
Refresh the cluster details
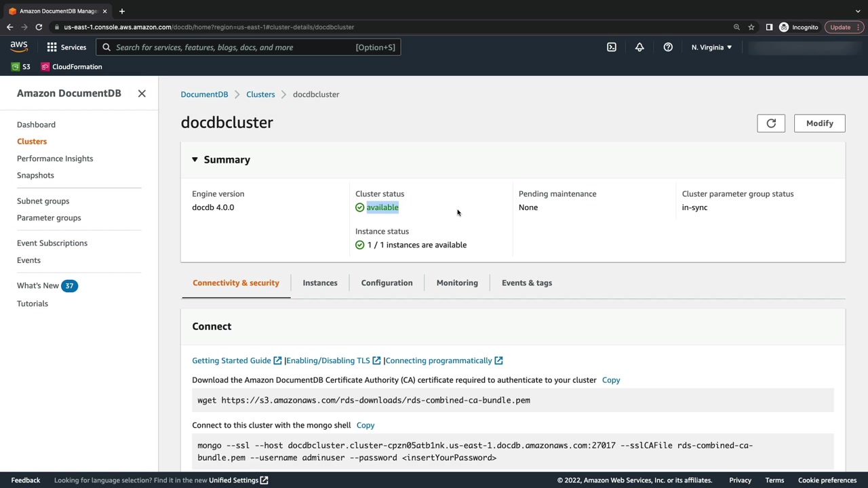(x=771, y=123)
